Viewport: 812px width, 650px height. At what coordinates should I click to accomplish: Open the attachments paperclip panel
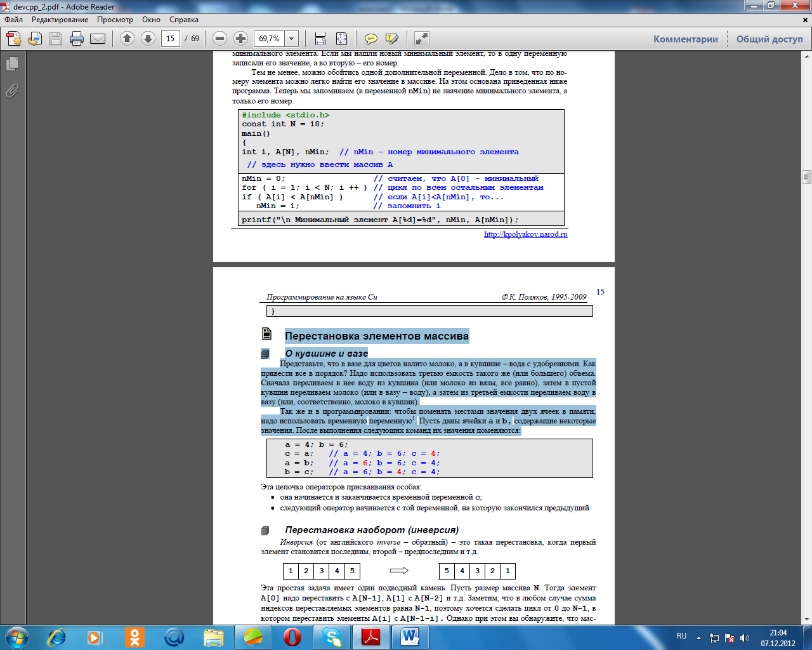(12, 91)
